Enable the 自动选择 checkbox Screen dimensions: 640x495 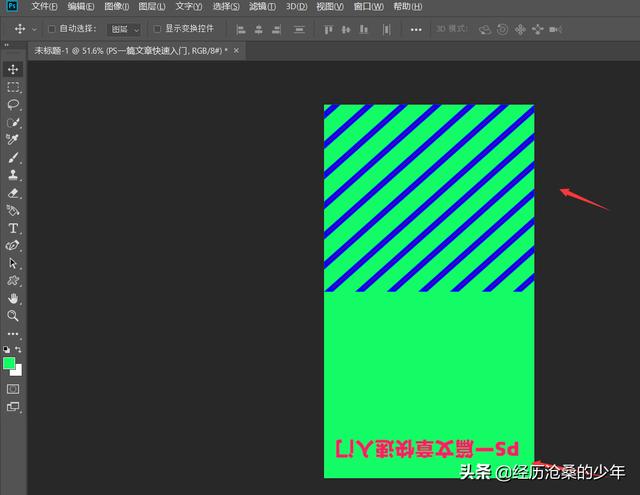(52, 29)
